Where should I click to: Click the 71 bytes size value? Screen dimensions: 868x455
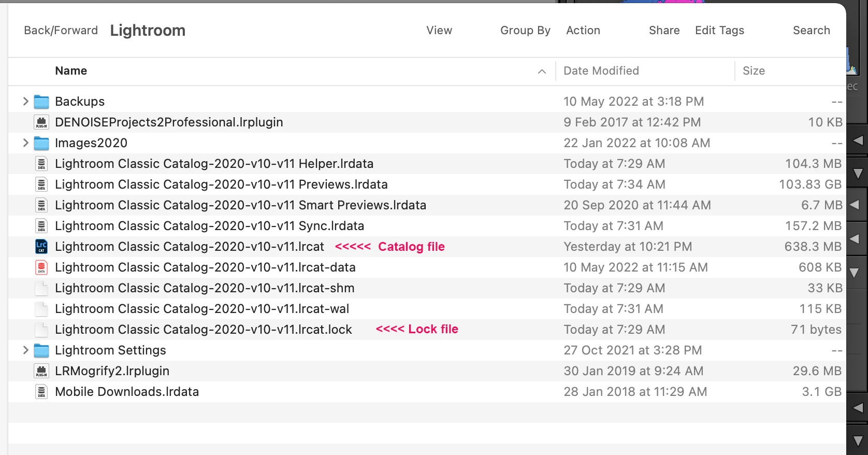point(816,330)
